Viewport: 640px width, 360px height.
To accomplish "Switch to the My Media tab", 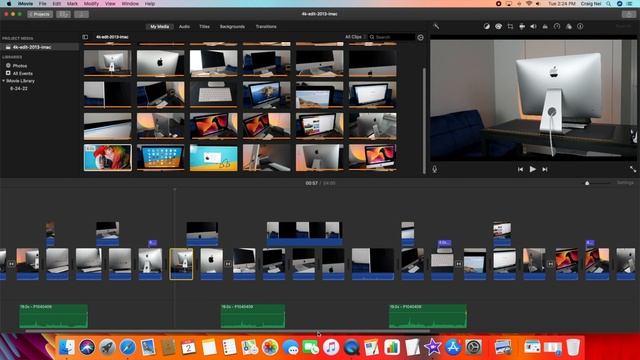I will 160,27.
